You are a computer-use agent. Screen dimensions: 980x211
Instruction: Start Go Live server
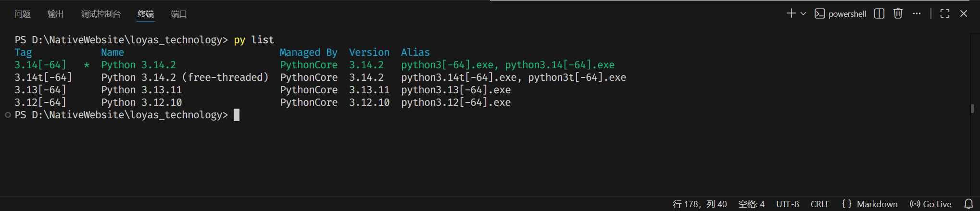tap(930, 204)
